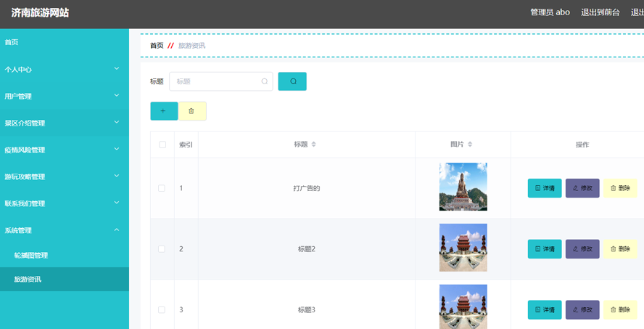Click the yellow trash batch-delete button
Image resolution: width=644 pixels, height=329 pixels.
click(192, 111)
